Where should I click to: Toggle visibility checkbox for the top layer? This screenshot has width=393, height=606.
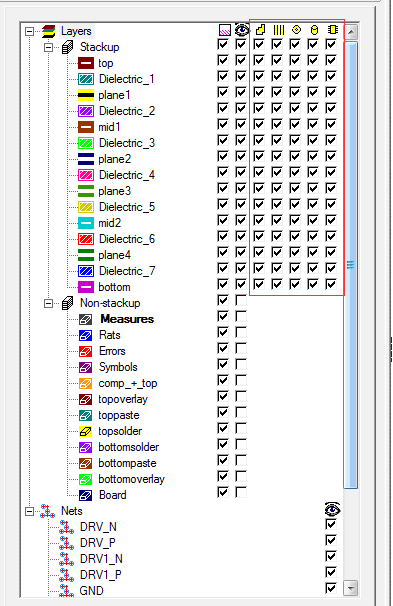click(241, 61)
